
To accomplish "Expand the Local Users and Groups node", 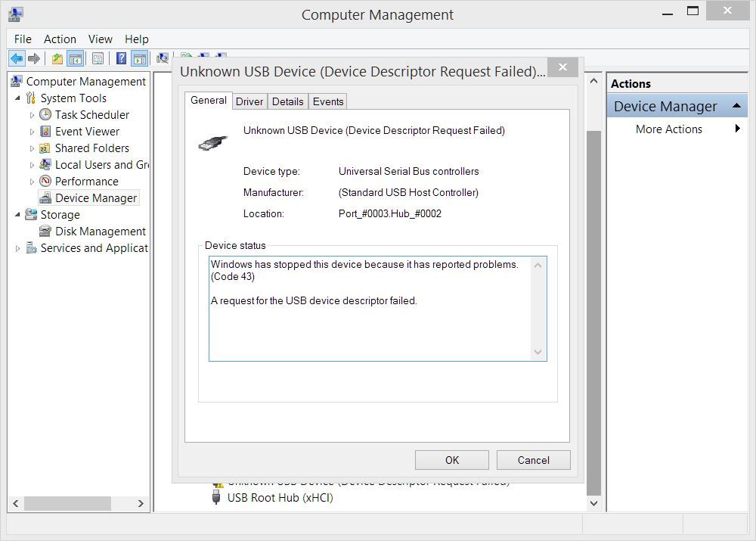I will pos(32,165).
